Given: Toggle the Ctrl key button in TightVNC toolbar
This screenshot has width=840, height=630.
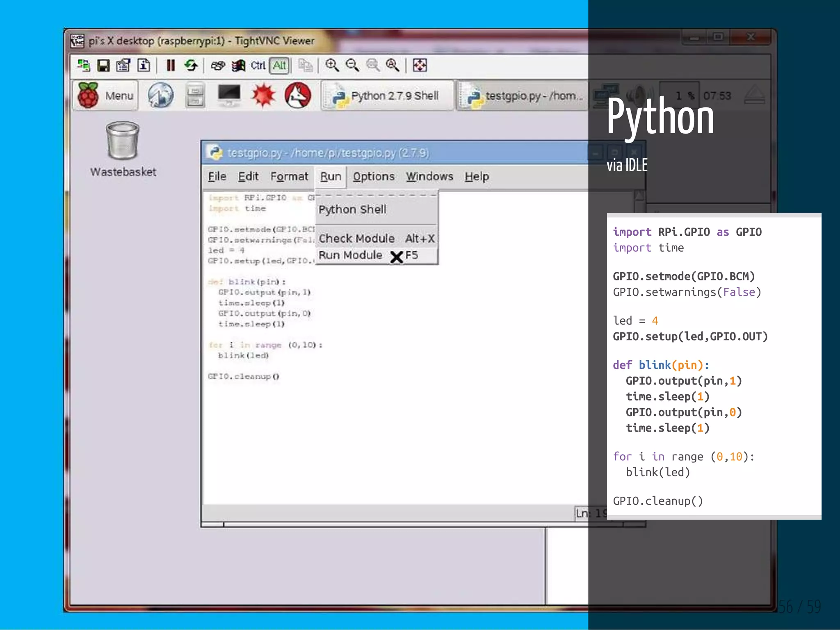Looking at the screenshot, I should (258, 65).
